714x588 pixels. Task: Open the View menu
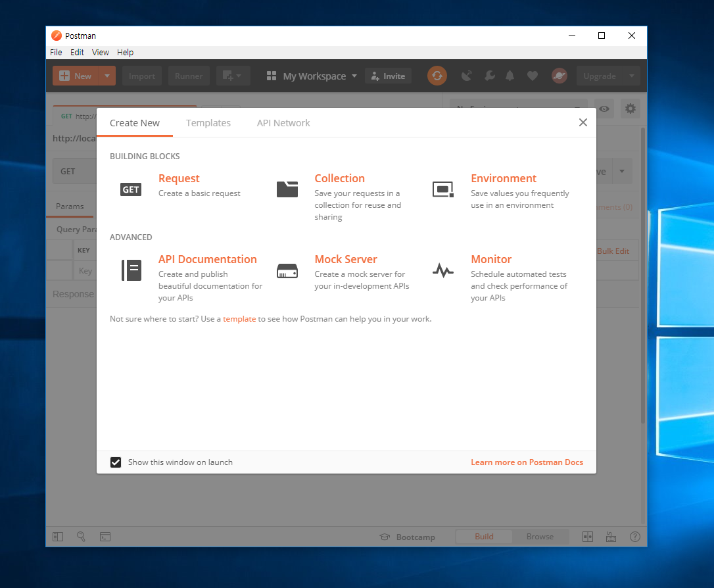pyautogui.click(x=100, y=53)
